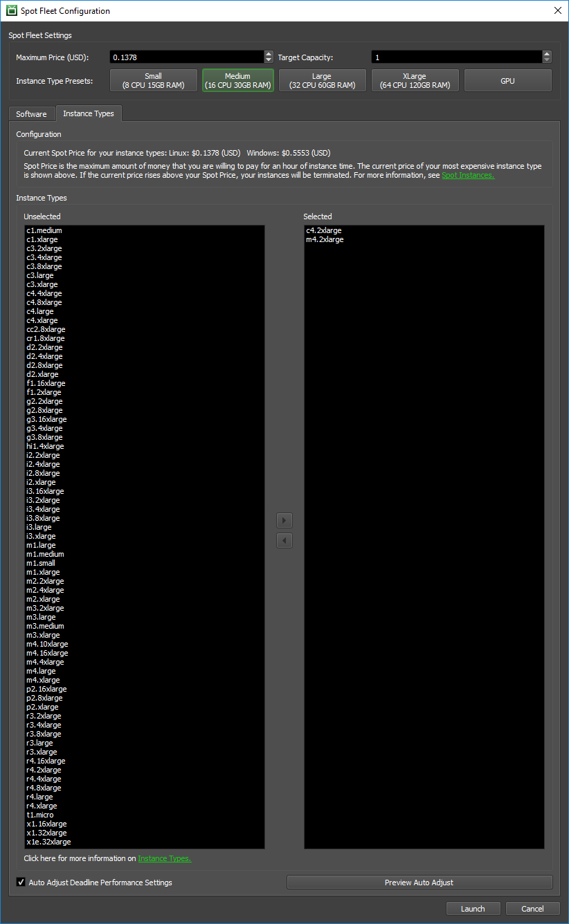
Task: Open the Instance Types info link
Action: click(164, 858)
